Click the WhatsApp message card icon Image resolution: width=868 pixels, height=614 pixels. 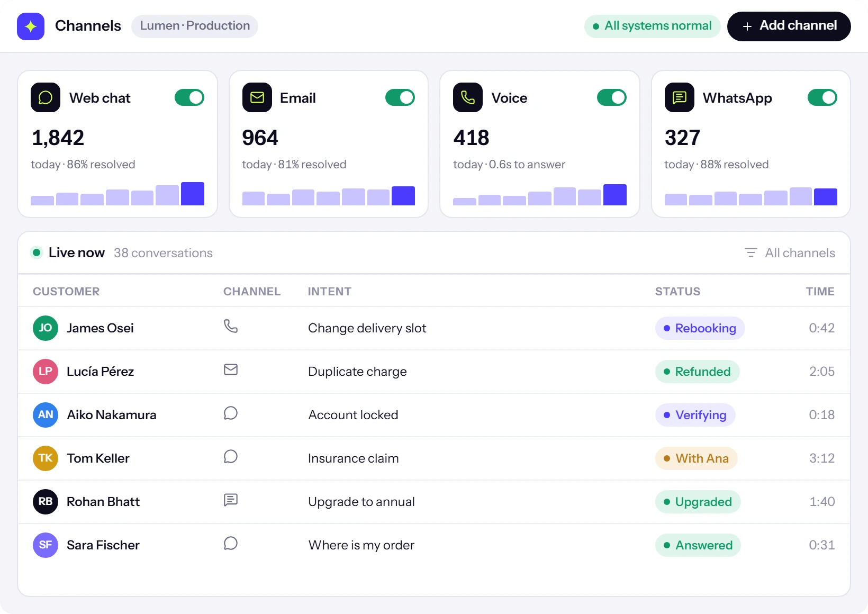point(680,97)
